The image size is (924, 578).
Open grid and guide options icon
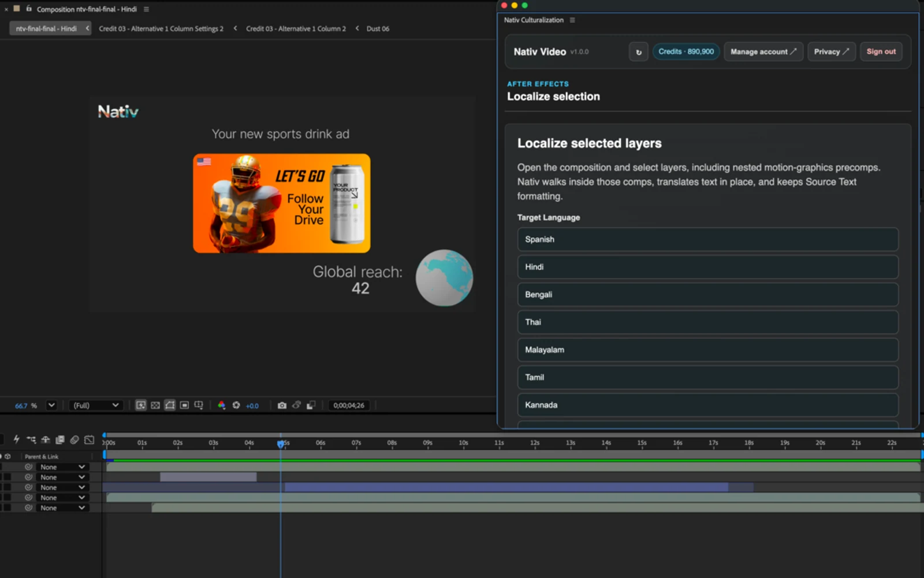[x=199, y=405]
